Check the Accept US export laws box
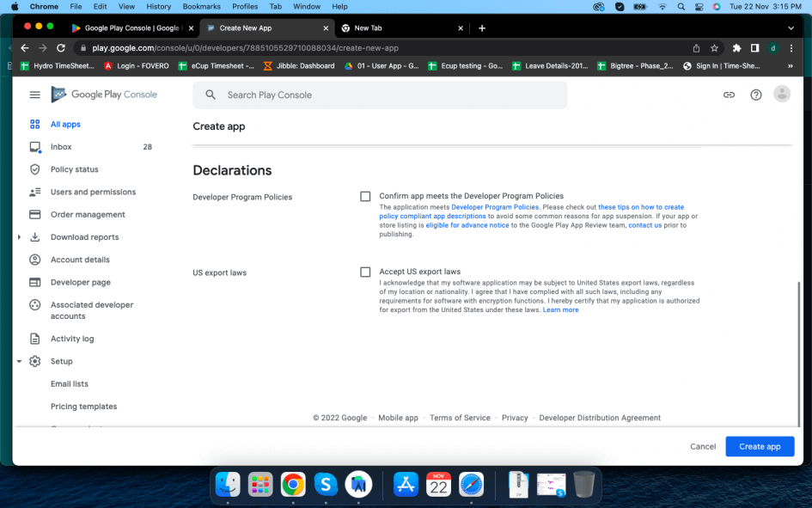This screenshot has height=508, width=812. 365,272
